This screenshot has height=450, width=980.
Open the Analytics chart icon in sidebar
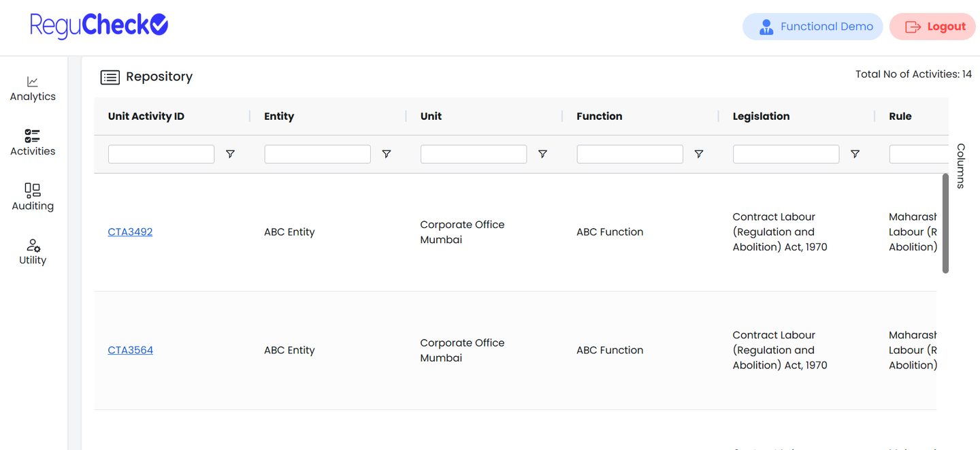point(33,82)
